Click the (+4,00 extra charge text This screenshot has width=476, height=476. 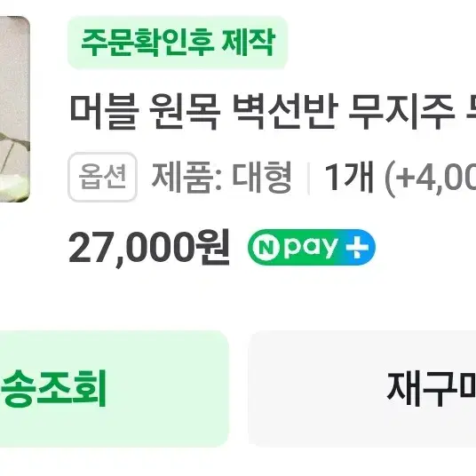click(x=430, y=178)
